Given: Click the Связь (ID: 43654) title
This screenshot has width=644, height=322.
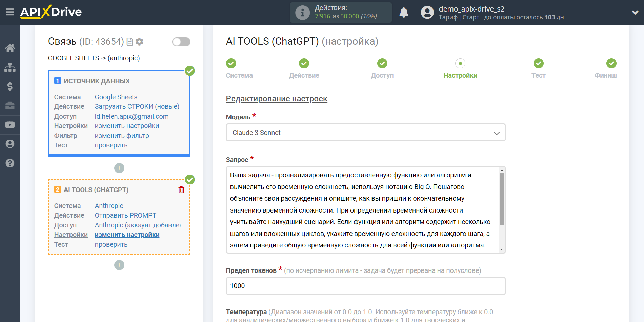Looking at the screenshot, I should click(x=86, y=41).
